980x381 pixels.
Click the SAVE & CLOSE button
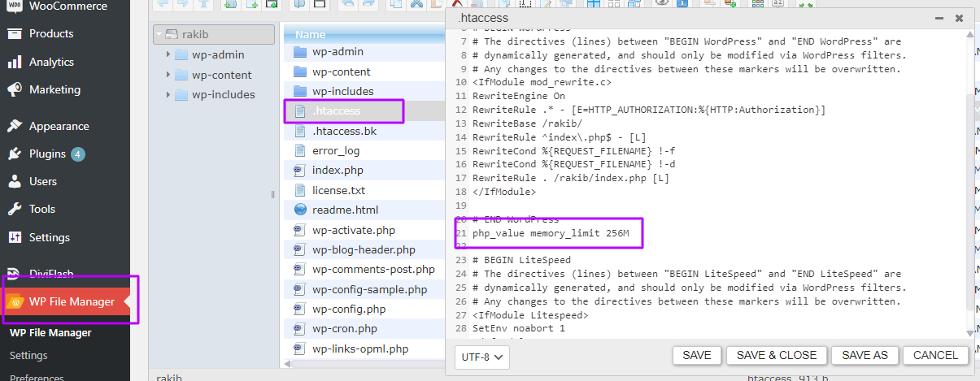(777, 355)
